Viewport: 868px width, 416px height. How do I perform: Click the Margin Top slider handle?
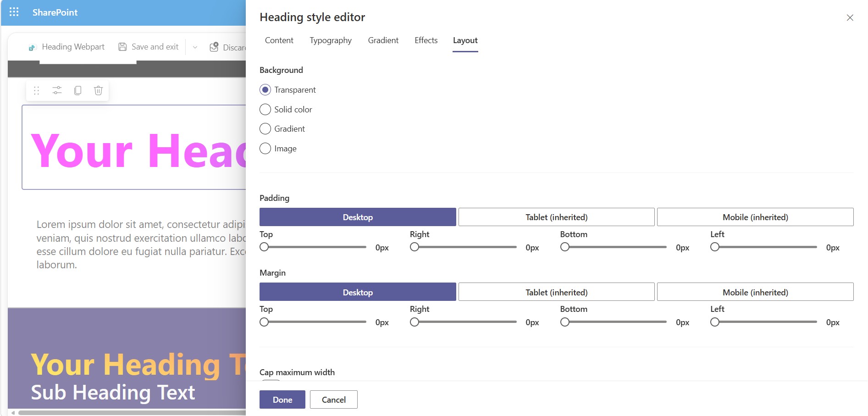(x=264, y=322)
